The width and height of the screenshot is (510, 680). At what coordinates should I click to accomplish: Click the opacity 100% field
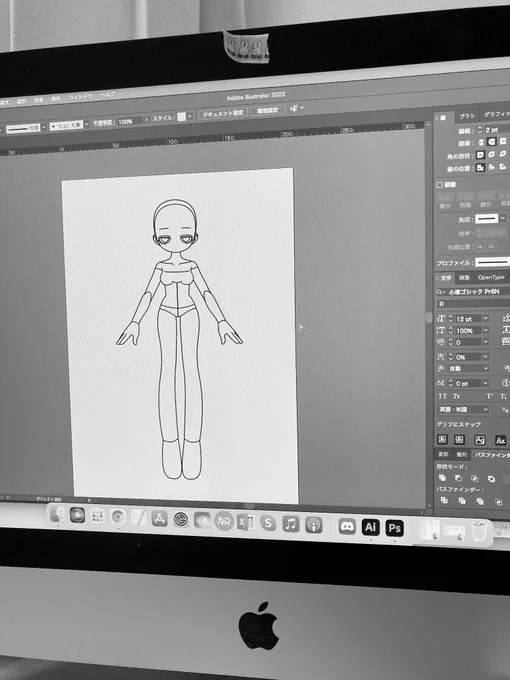[x=129, y=121]
